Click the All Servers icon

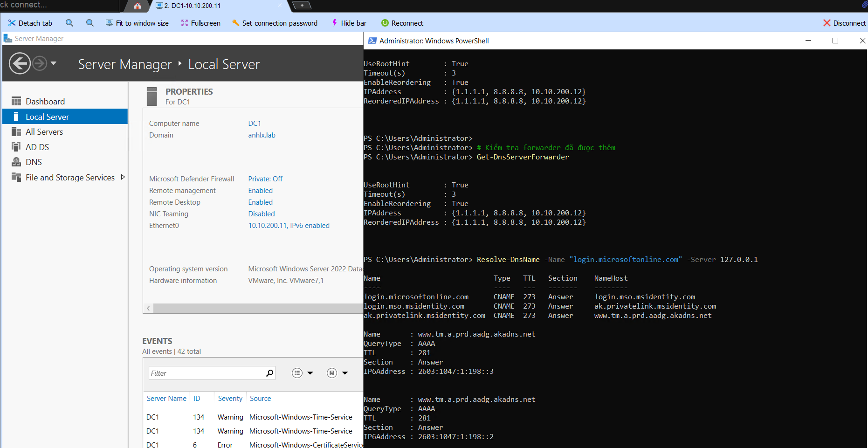[x=16, y=132]
